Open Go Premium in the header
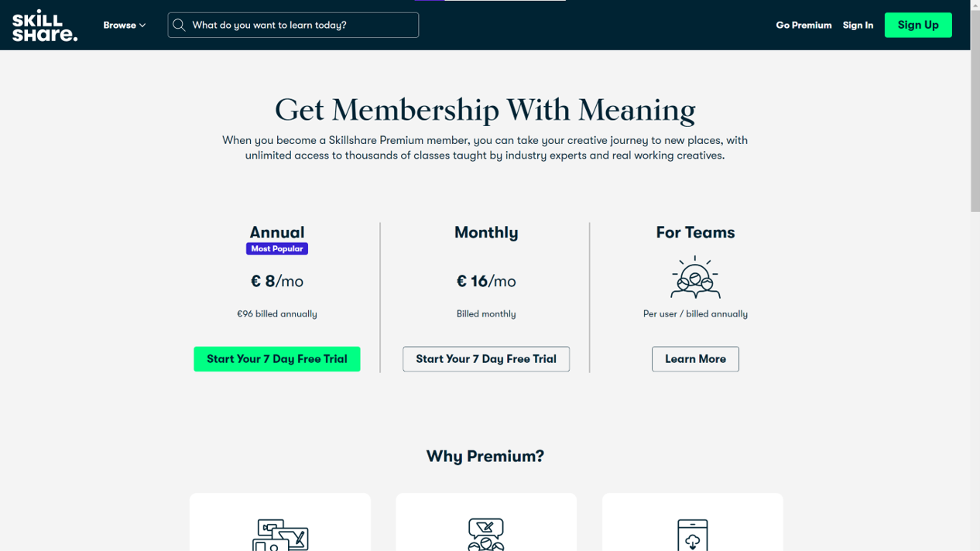 pyautogui.click(x=804, y=26)
